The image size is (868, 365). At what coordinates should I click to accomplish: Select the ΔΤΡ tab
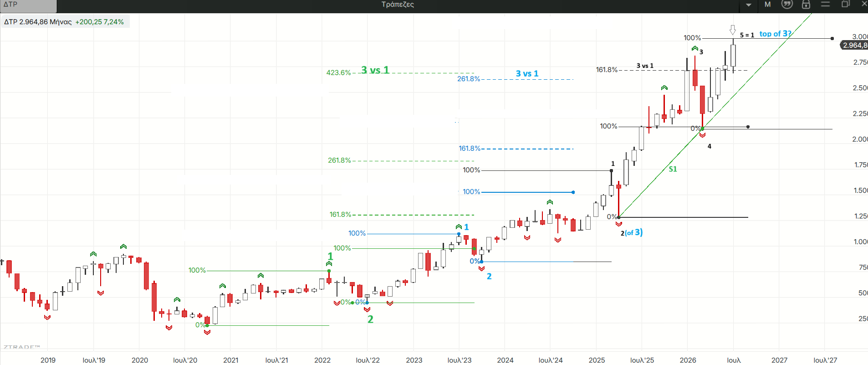coord(28,5)
